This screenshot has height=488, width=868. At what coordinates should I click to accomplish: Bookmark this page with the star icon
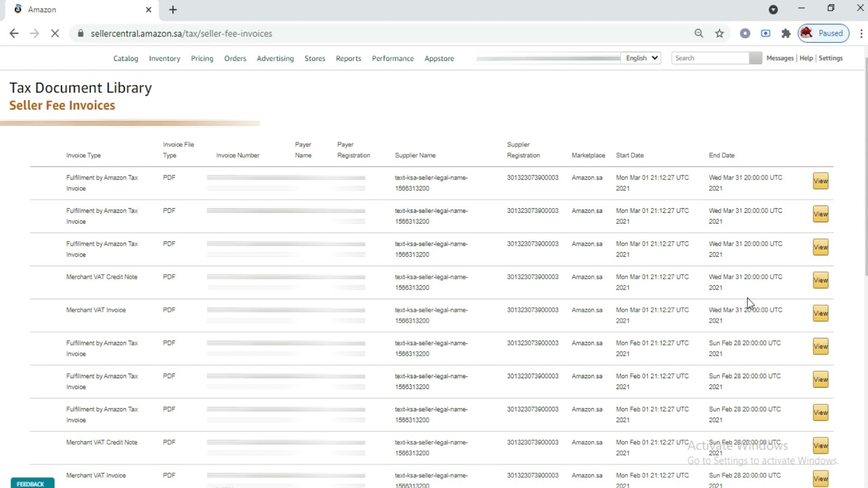(719, 33)
